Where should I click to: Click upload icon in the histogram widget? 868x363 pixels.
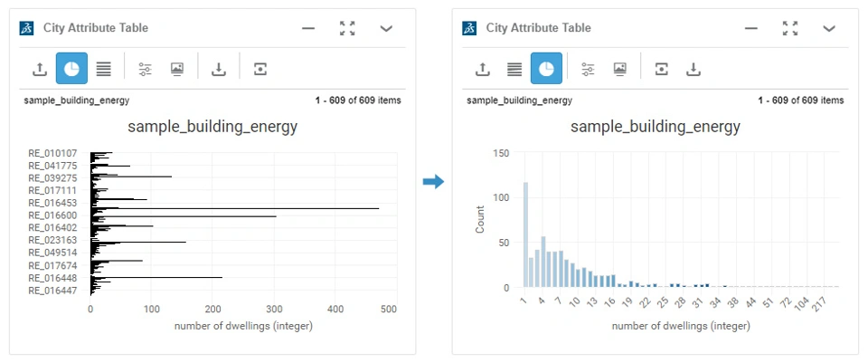[x=483, y=69]
